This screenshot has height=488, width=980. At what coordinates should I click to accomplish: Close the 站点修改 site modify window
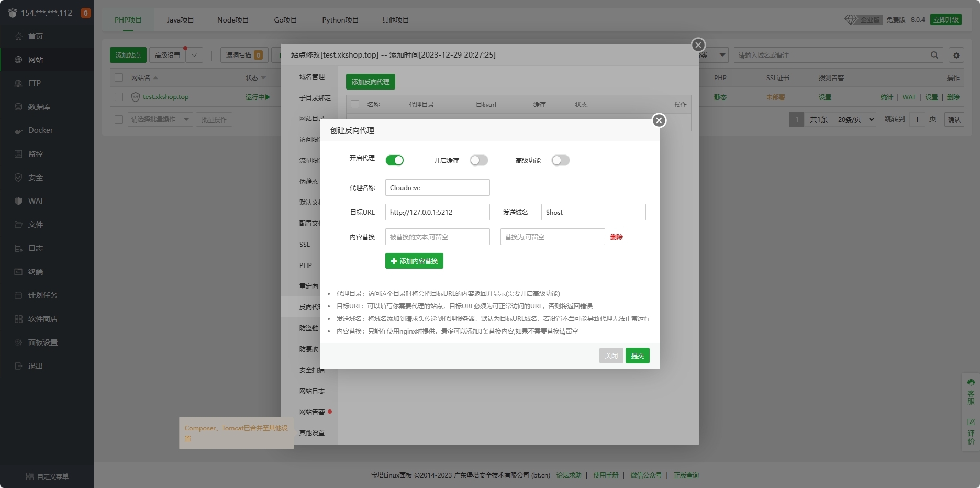(698, 45)
